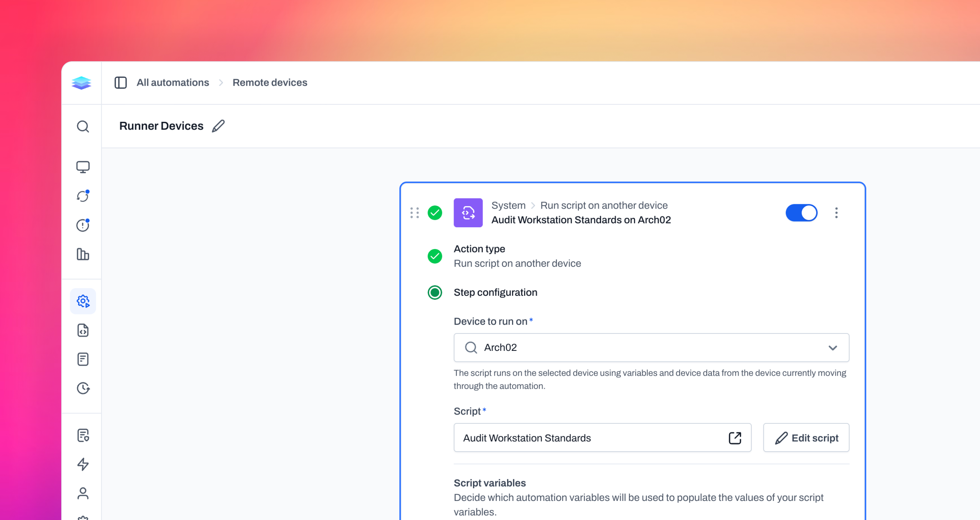Open the reports bar chart icon
The height and width of the screenshot is (520, 980).
click(83, 254)
